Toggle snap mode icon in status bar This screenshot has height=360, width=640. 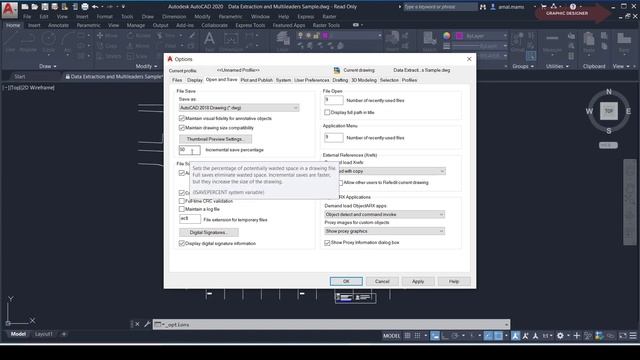tap(417, 336)
